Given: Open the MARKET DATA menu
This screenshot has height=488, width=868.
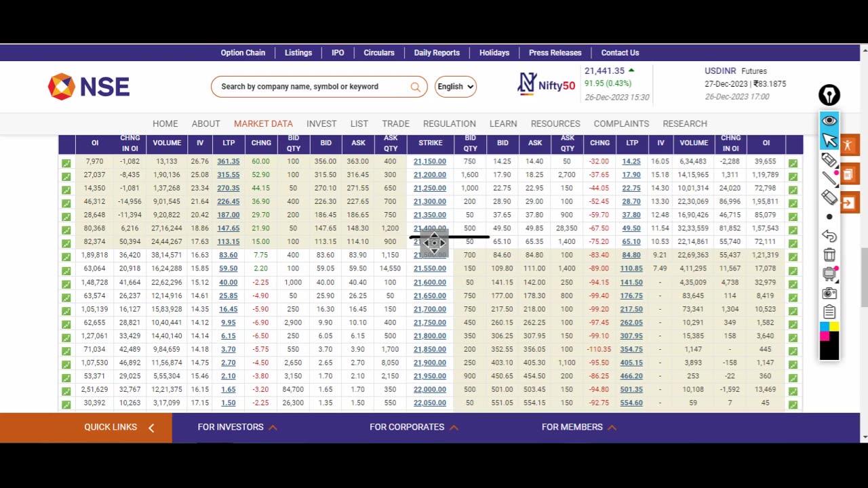Looking at the screenshot, I should pyautogui.click(x=263, y=123).
